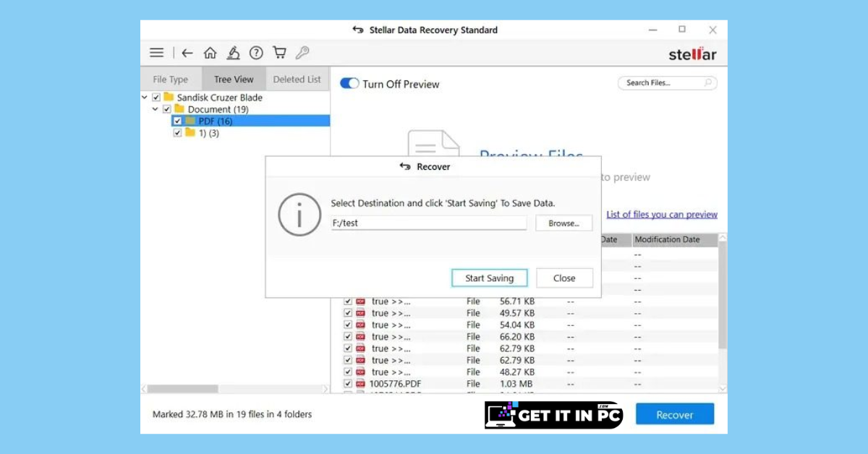The height and width of the screenshot is (454, 868).
Task: Uncheck the 49.57 KB file checkbox
Action: coord(348,313)
